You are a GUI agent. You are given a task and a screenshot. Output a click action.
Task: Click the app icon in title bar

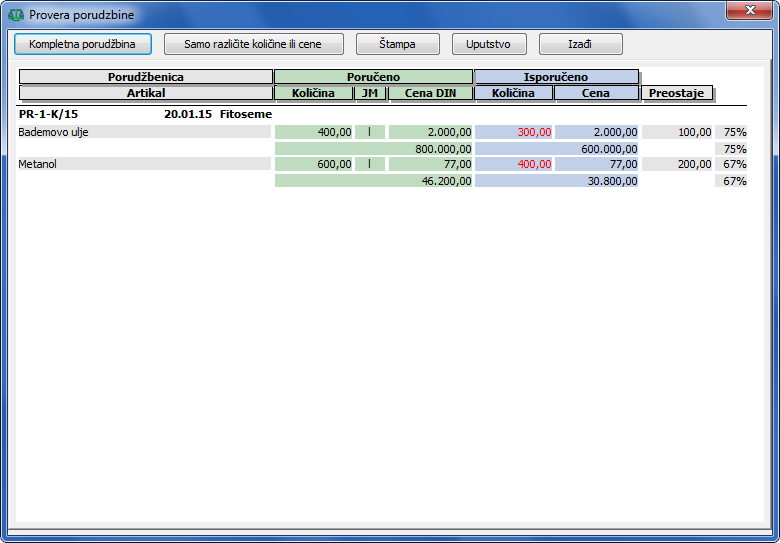(15, 15)
